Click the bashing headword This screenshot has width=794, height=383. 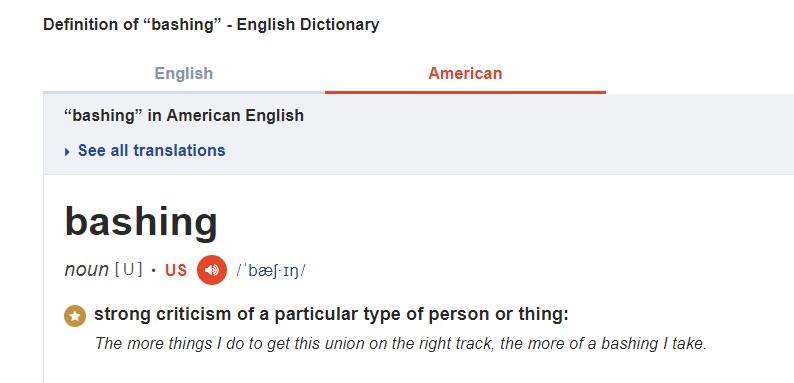[141, 222]
